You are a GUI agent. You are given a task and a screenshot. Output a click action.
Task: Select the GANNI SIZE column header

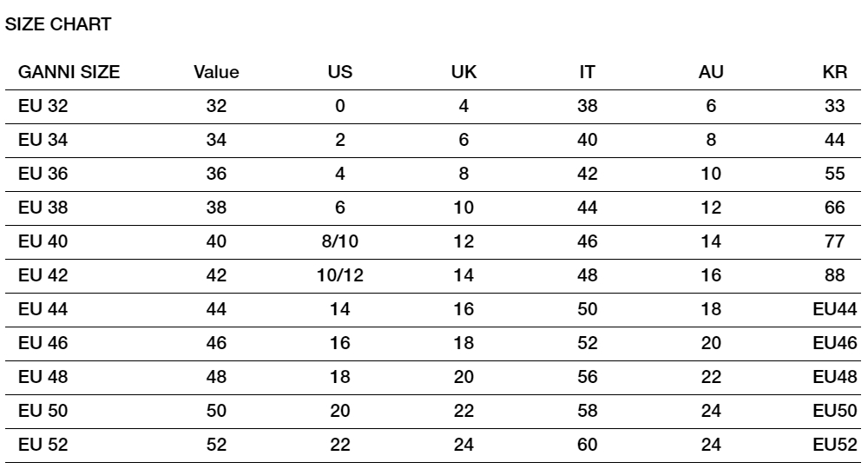[69, 72]
